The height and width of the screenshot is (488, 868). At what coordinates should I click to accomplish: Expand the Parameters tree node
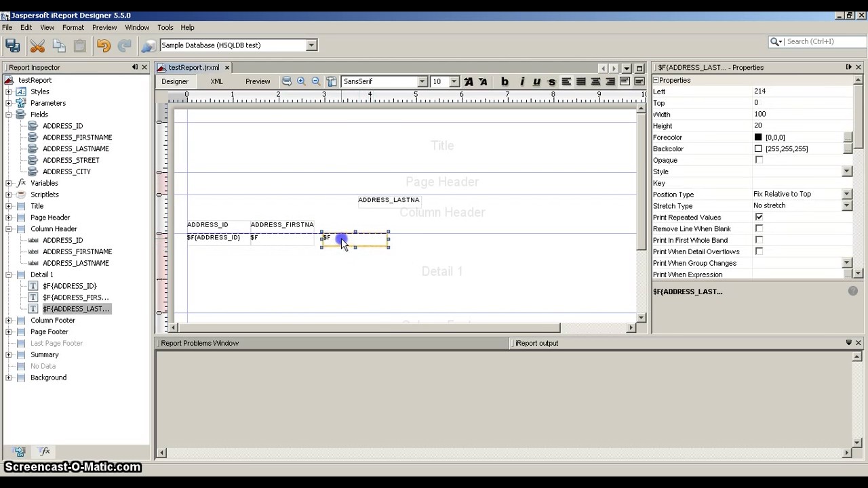9,103
